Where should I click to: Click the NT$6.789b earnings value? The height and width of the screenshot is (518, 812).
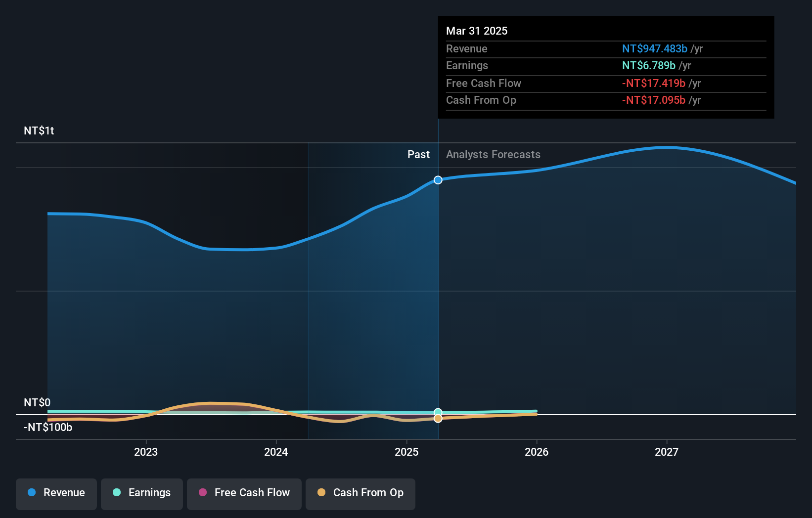[x=649, y=65]
